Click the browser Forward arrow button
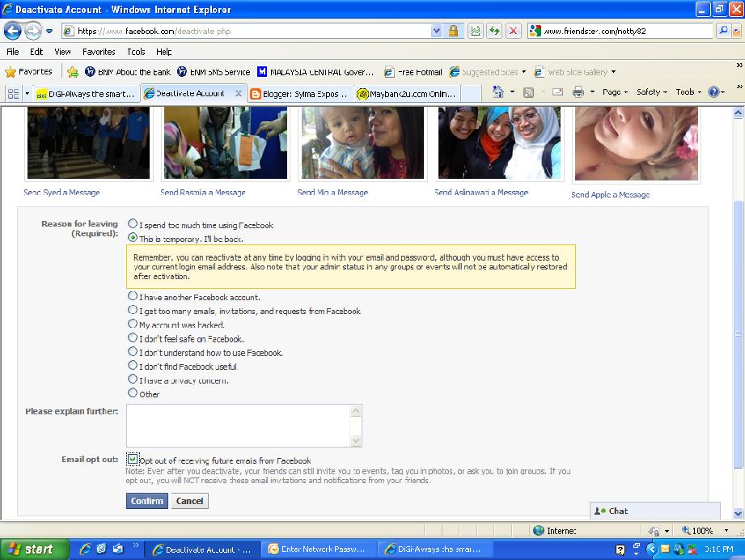745x560 pixels. coord(32,32)
